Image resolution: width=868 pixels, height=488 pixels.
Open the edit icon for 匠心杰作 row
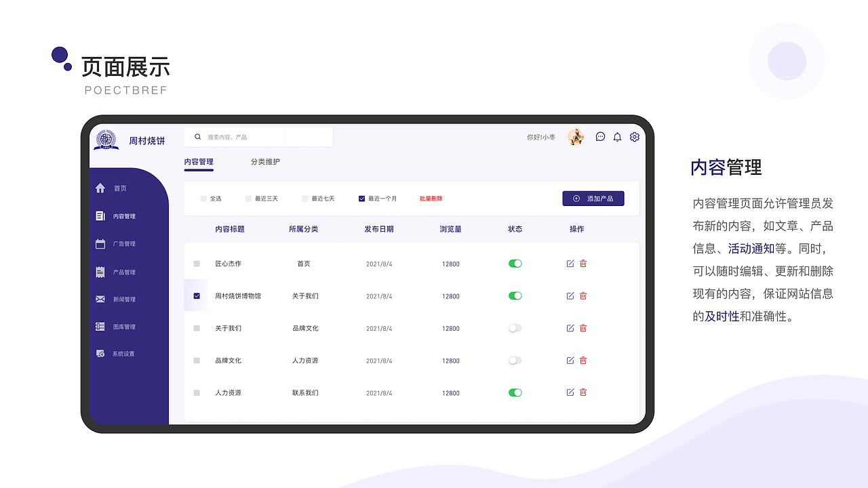tap(570, 263)
